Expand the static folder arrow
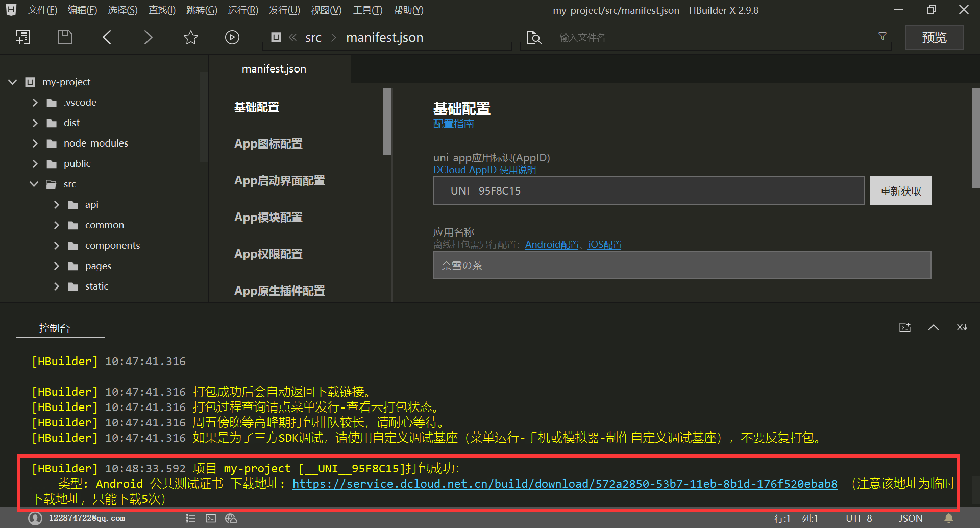Image resolution: width=980 pixels, height=528 pixels. coord(57,286)
